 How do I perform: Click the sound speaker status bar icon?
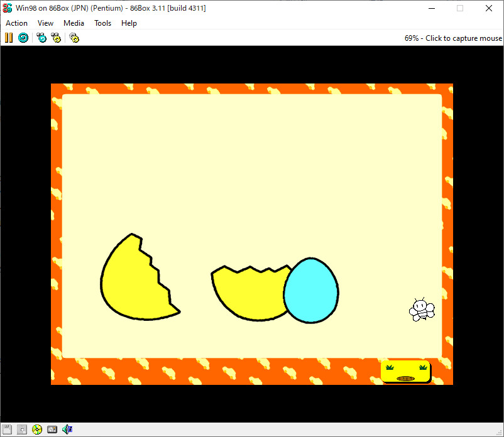[67, 429]
